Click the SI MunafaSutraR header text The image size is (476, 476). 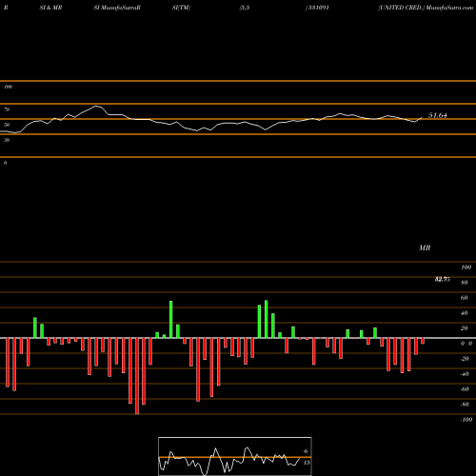point(117,8)
